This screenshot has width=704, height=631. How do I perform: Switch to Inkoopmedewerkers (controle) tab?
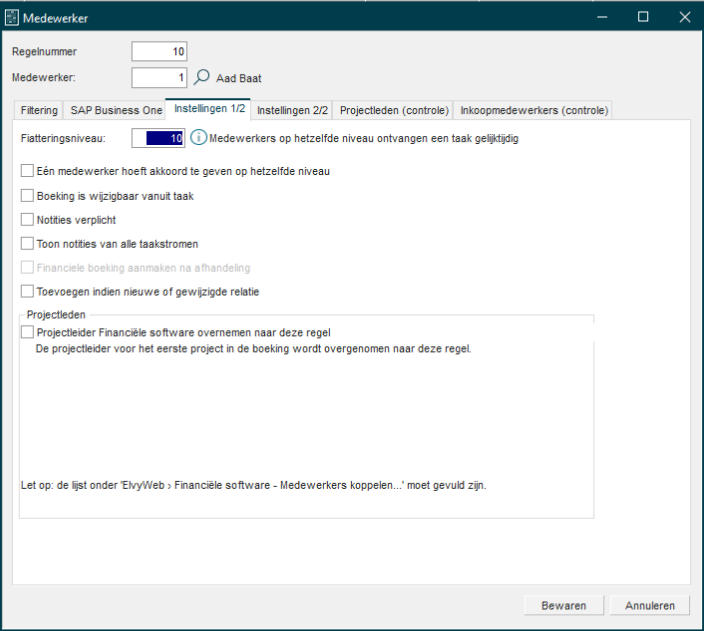533,110
